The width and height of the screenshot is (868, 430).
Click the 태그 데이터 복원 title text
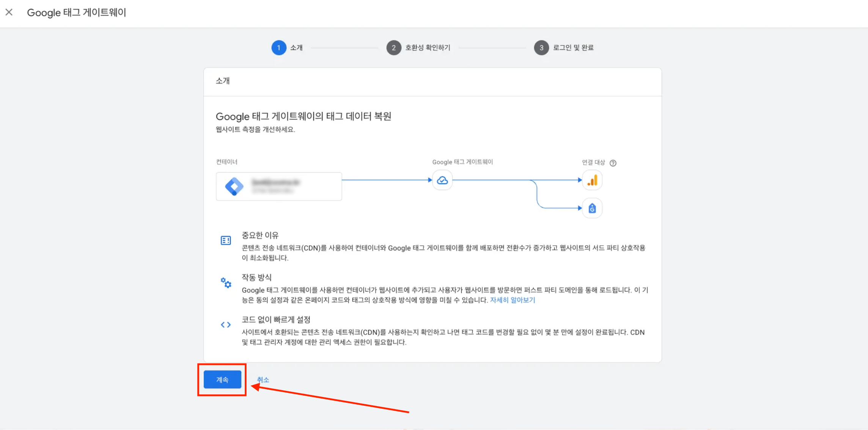tap(303, 116)
